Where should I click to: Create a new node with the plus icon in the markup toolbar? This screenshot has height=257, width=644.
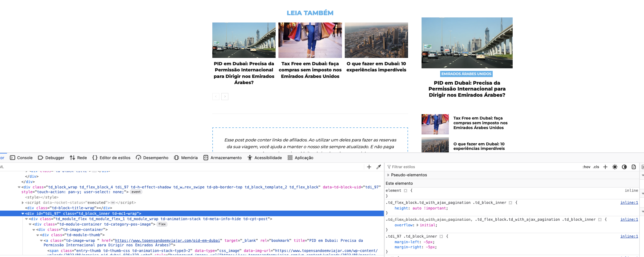pos(369,167)
